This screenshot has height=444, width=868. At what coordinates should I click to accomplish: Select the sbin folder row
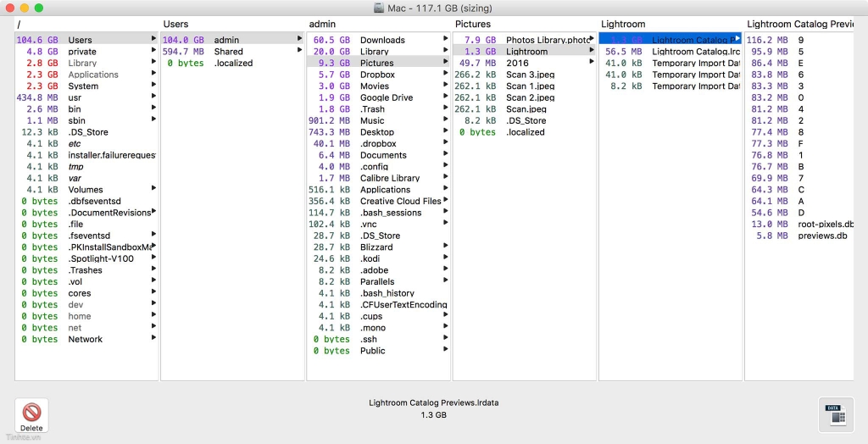[86, 120]
